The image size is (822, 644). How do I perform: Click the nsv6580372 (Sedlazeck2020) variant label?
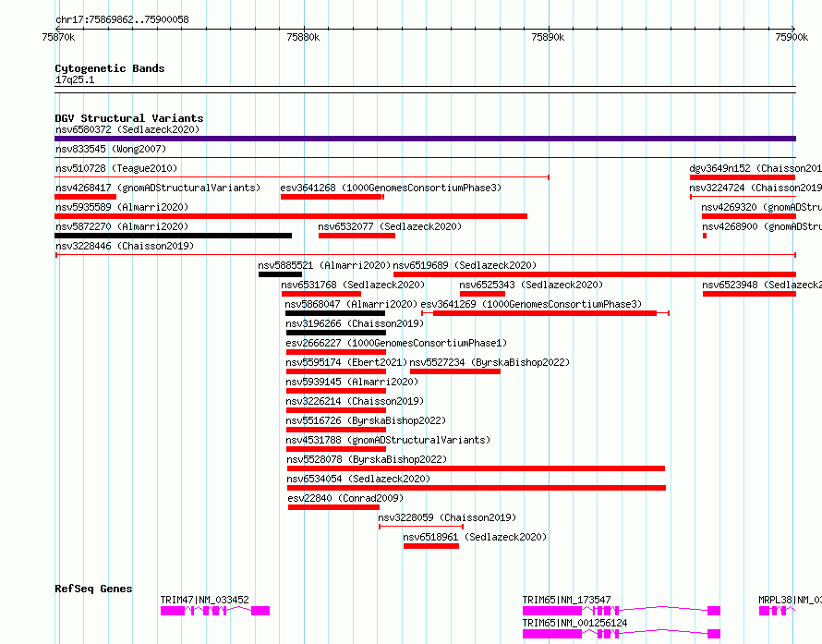[127, 129]
